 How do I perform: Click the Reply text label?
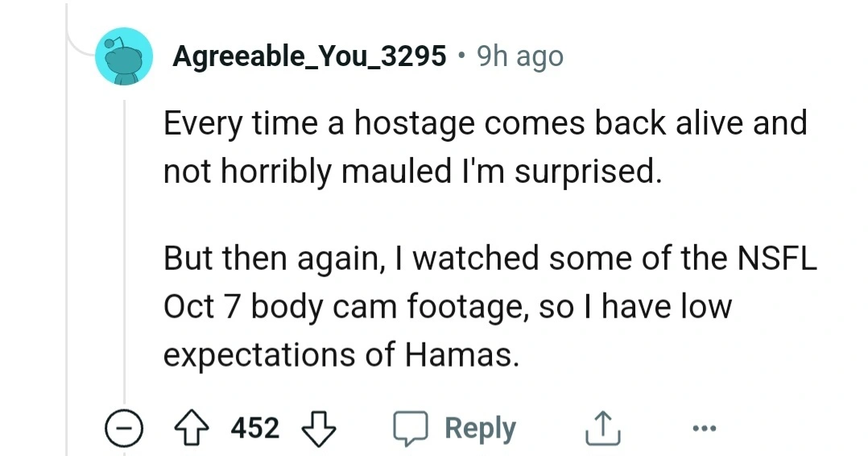pos(480,429)
